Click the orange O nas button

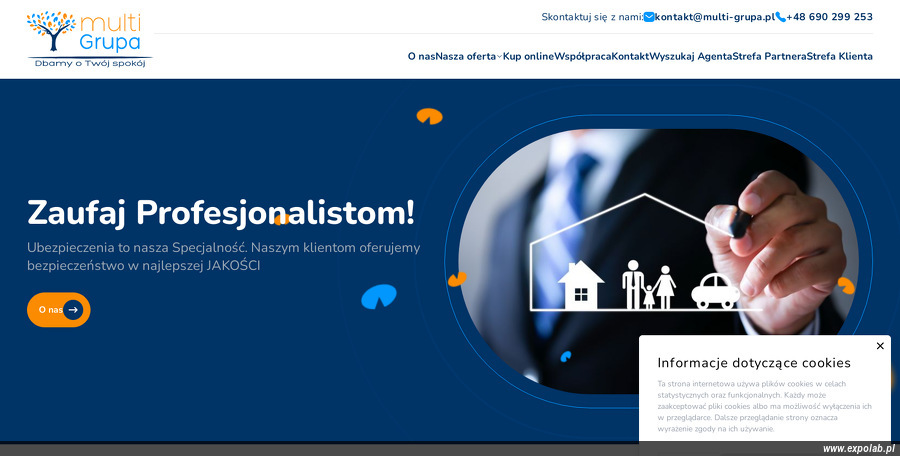click(x=59, y=310)
